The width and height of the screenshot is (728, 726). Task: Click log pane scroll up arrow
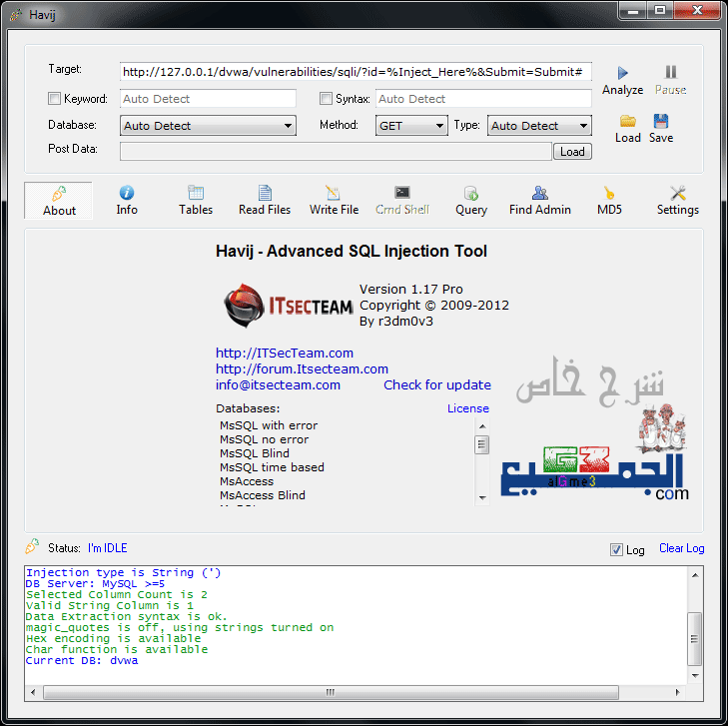tap(695, 575)
